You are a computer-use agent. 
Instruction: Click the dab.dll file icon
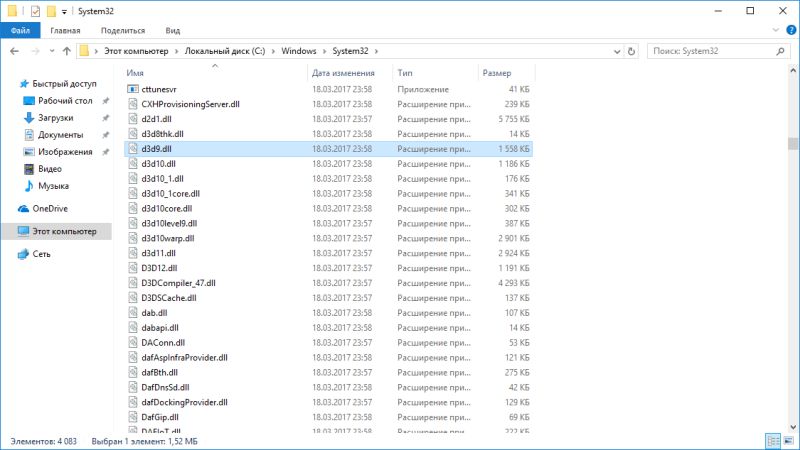click(133, 313)
